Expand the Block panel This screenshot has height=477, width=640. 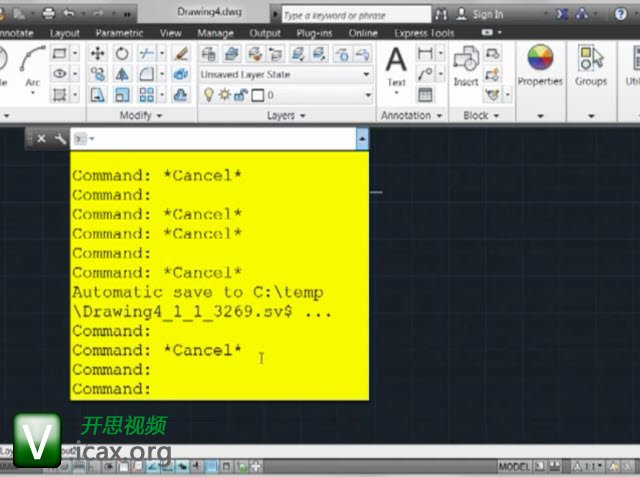pyautogui.click(x=481, y=115)
